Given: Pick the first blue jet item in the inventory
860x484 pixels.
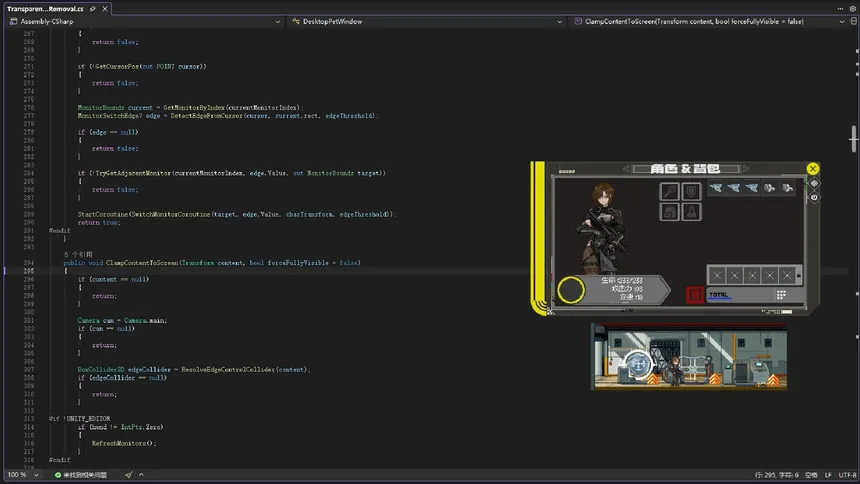Looking at the screenshot, I should [x=716, y=188].
